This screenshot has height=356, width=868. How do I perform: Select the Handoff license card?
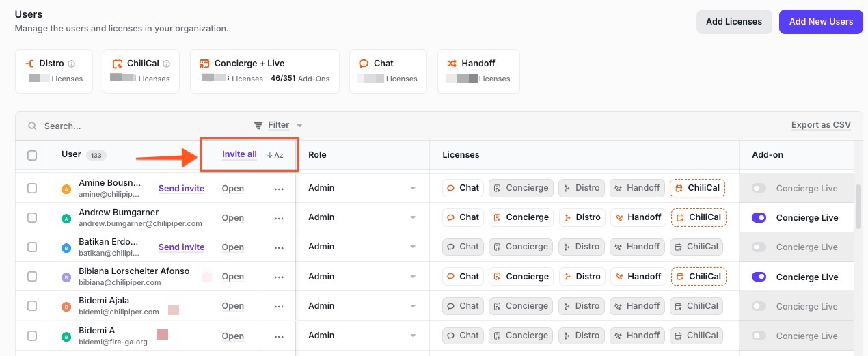478,71
